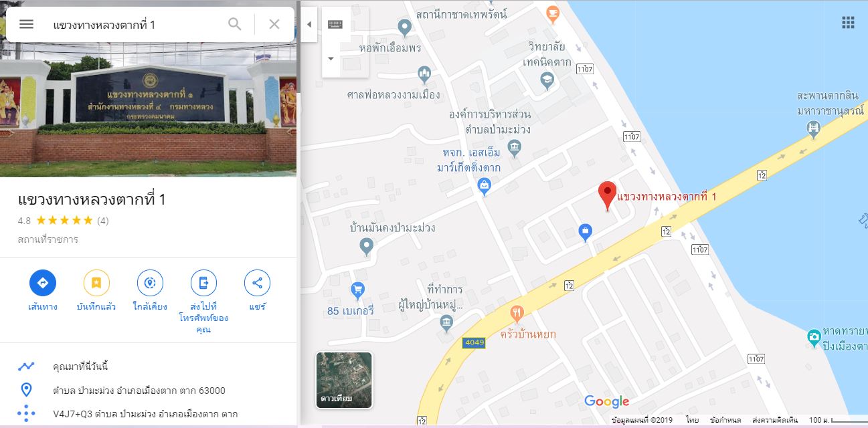
Task: Click the search magnifier icon
Action: click(235, 24)
